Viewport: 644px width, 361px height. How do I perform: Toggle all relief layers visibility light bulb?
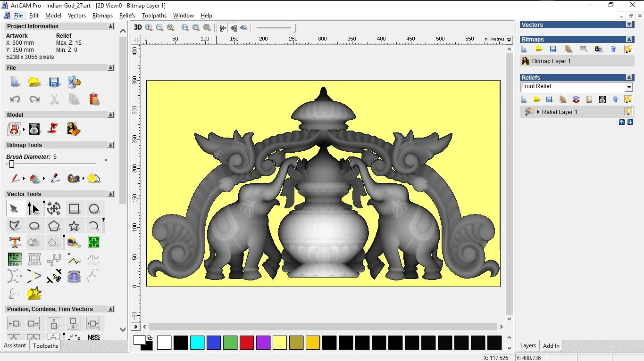tap(628, 99)
